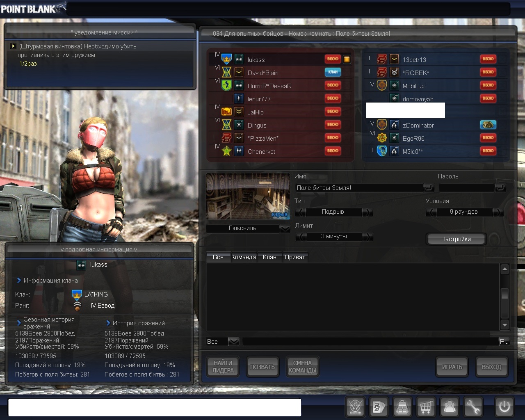Click the room password input field
The image size is (525, 420).
(467, 188)
